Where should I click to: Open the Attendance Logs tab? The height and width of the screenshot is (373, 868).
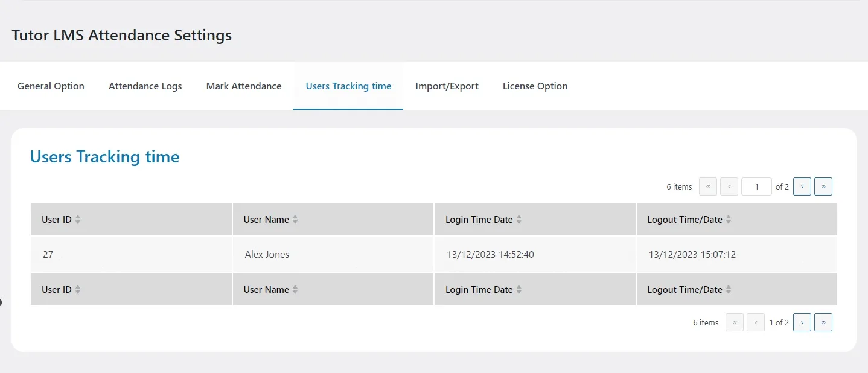145,86
